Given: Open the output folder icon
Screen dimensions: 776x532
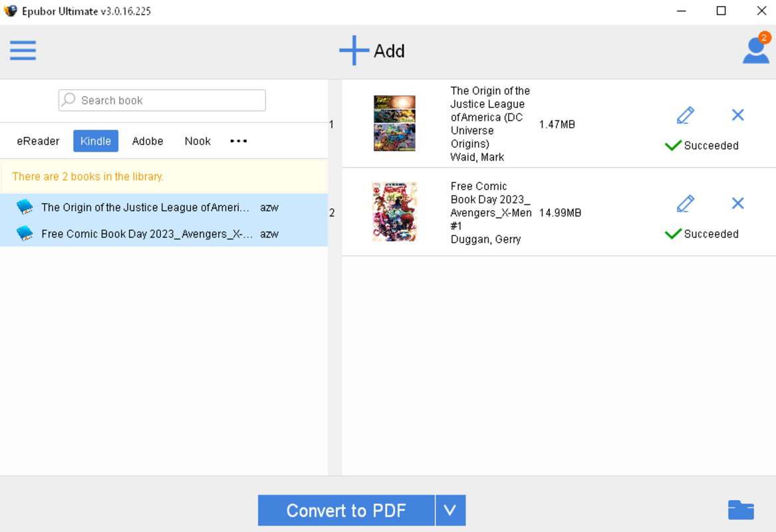Looking at the screenshot, I should click(740, 510).
